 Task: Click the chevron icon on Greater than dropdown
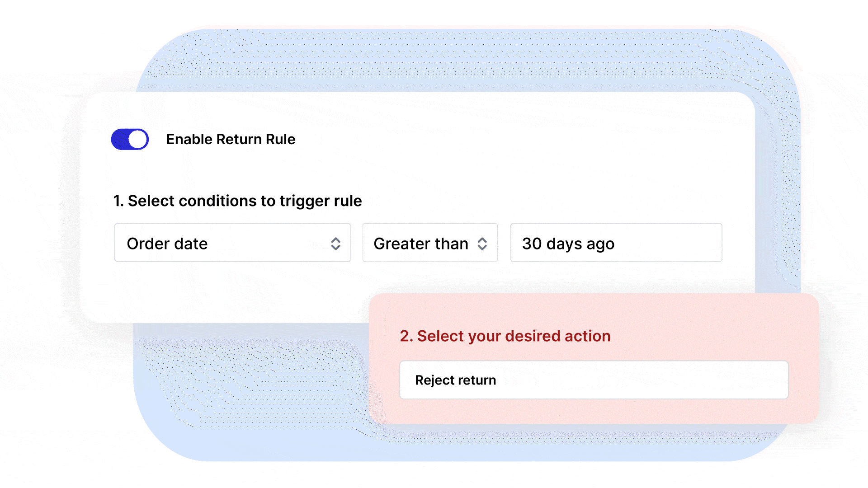(x=483, y=243)
